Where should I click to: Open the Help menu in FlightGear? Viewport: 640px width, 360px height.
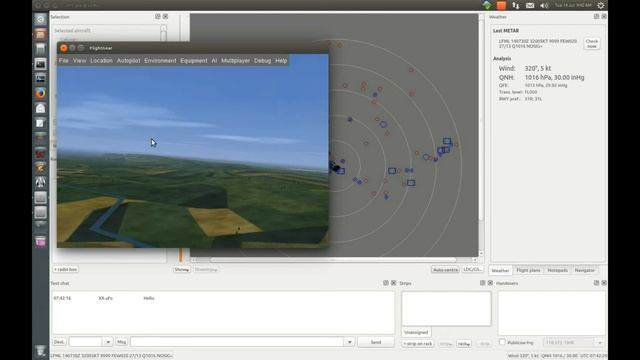tap(281, 60)
